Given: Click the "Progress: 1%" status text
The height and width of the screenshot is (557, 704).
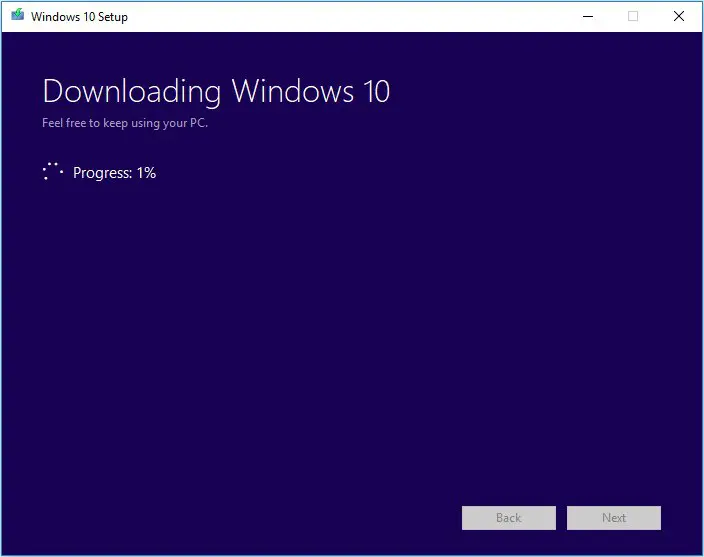Looking at the screenshot, I should (x=114, y=173).
